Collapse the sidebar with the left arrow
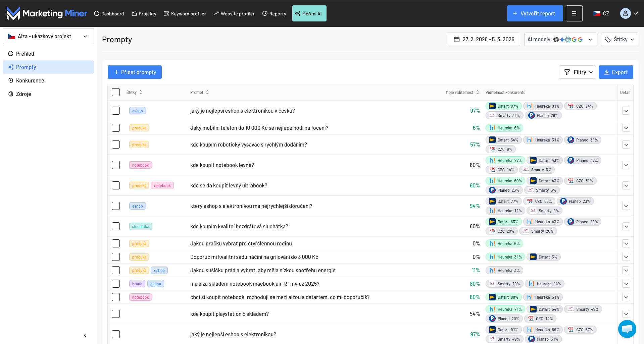This screenshot has width=644, height=344. tap(85, 335)
